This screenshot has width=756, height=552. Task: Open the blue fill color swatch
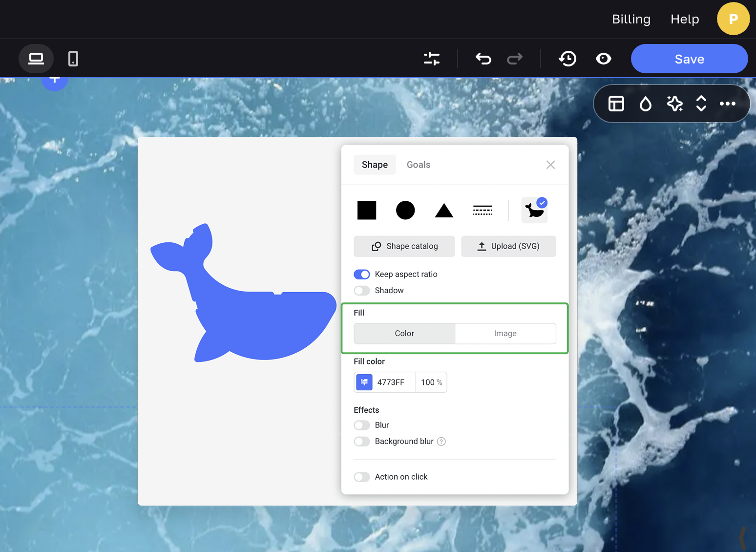click(x=364, y=382)
